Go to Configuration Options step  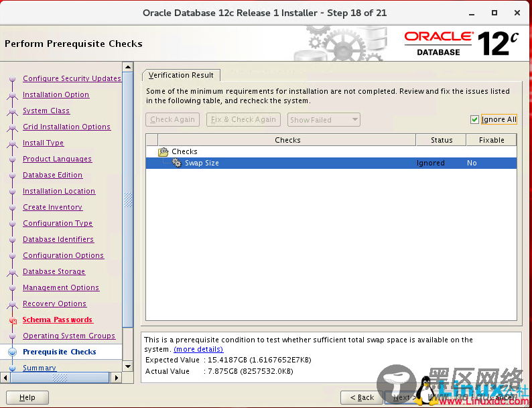pyautogui.click(x=64, y=255)
